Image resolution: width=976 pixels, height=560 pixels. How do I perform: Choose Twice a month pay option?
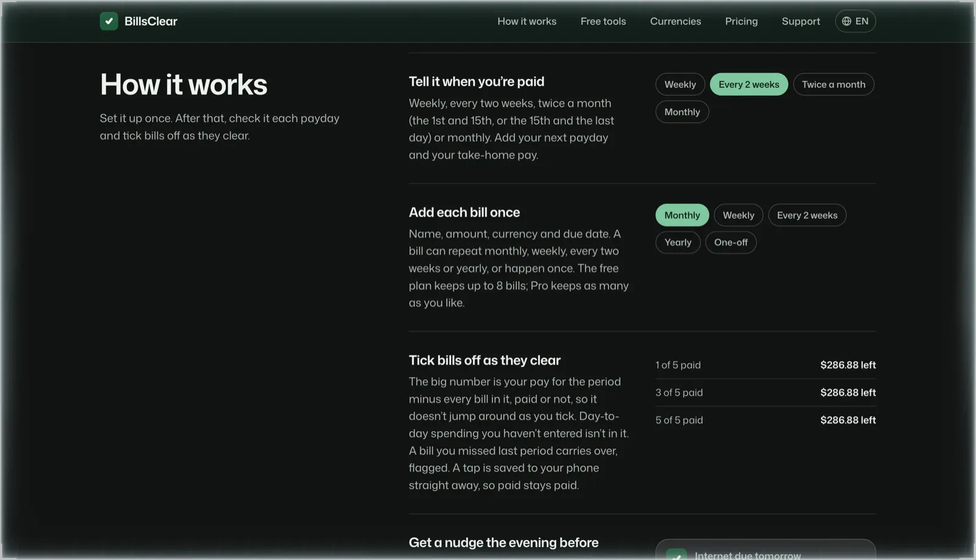pos(833,84)
